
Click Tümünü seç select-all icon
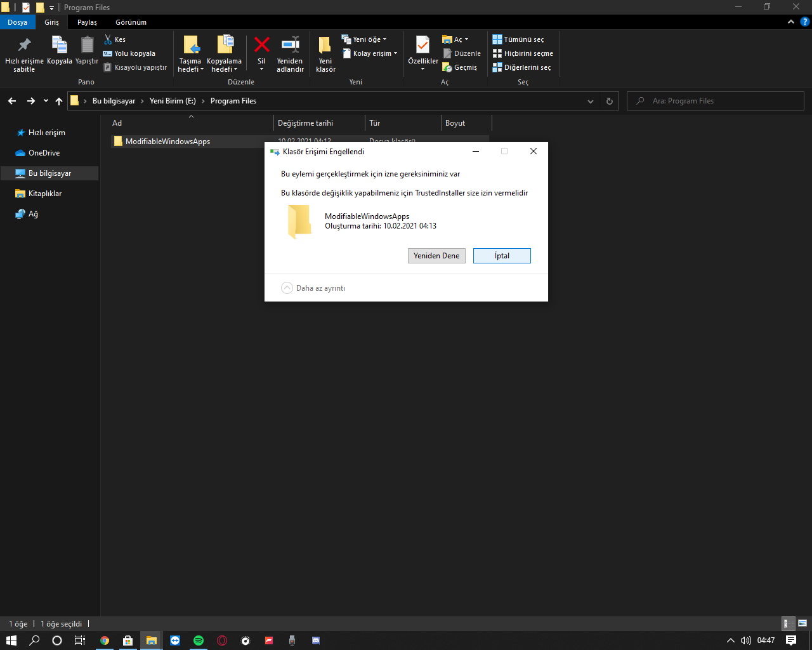[497, 39]
